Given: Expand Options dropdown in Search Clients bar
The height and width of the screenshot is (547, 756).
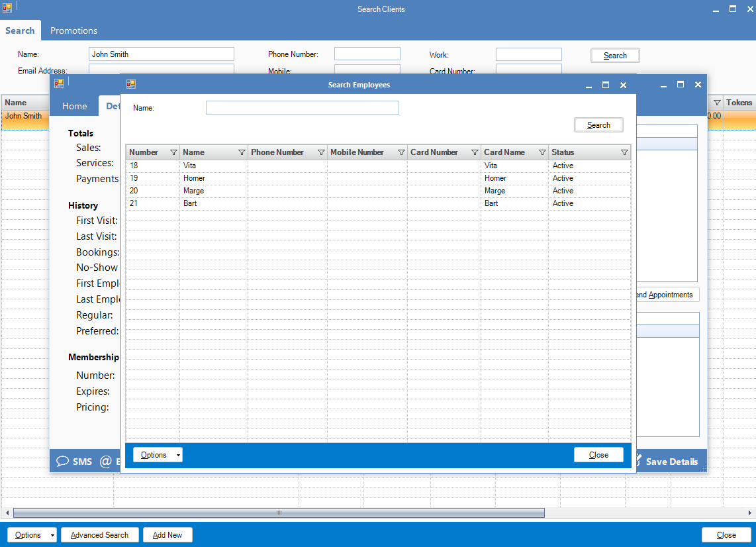Looking at the screenshot, I should (x=31, y=535).
